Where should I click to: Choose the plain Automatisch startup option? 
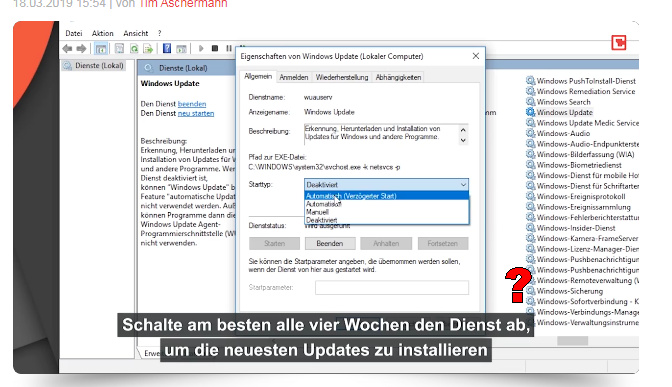386,204
